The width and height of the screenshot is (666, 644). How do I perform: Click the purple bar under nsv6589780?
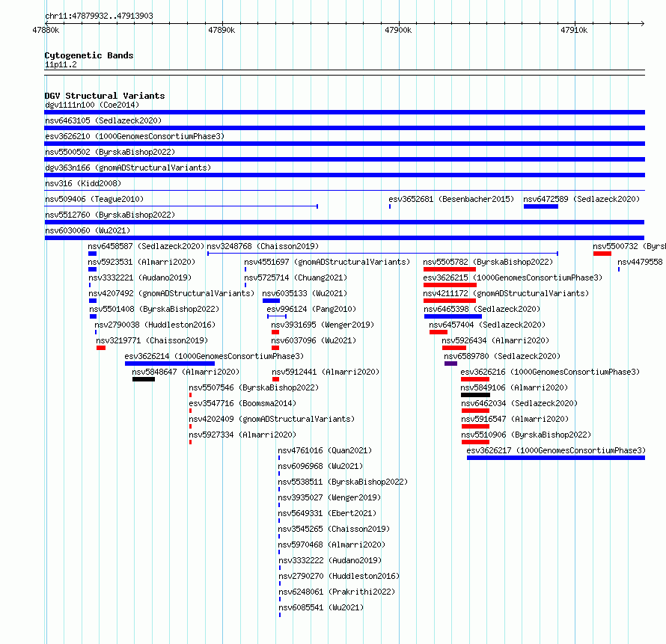[450, 364]
